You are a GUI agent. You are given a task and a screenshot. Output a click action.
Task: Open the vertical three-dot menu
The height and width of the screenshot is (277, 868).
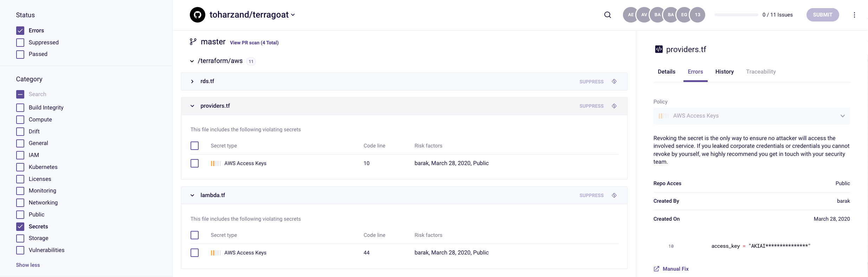(854, 15)
